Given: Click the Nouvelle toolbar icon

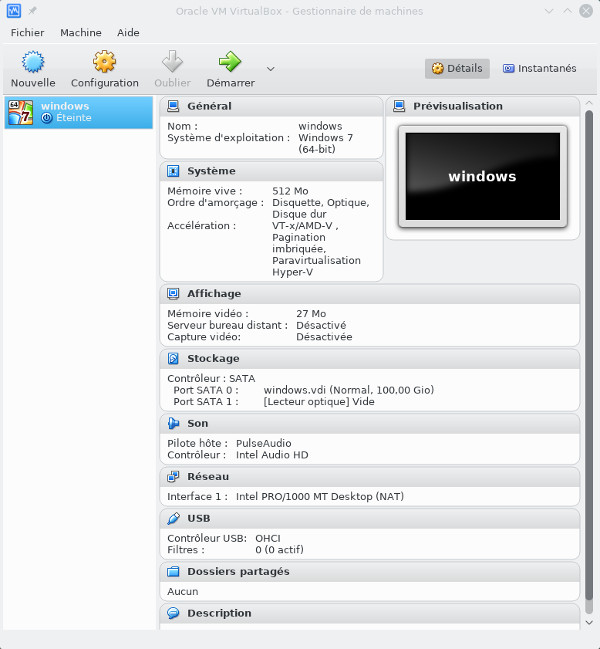Looking at the screenshot, I should tap(33, 62).
